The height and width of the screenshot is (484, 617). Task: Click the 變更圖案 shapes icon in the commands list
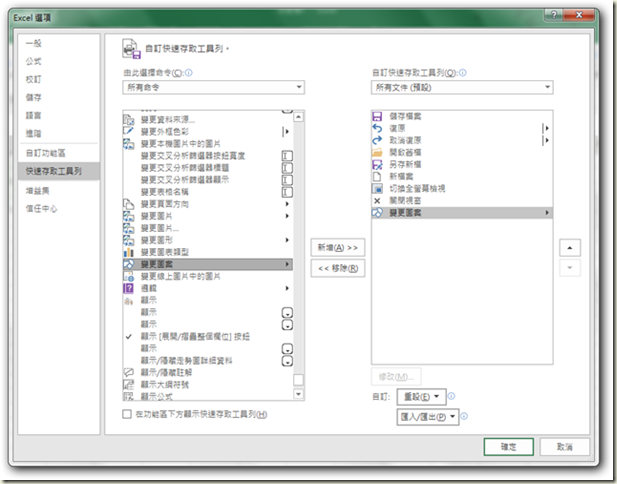tap(129, 264)
